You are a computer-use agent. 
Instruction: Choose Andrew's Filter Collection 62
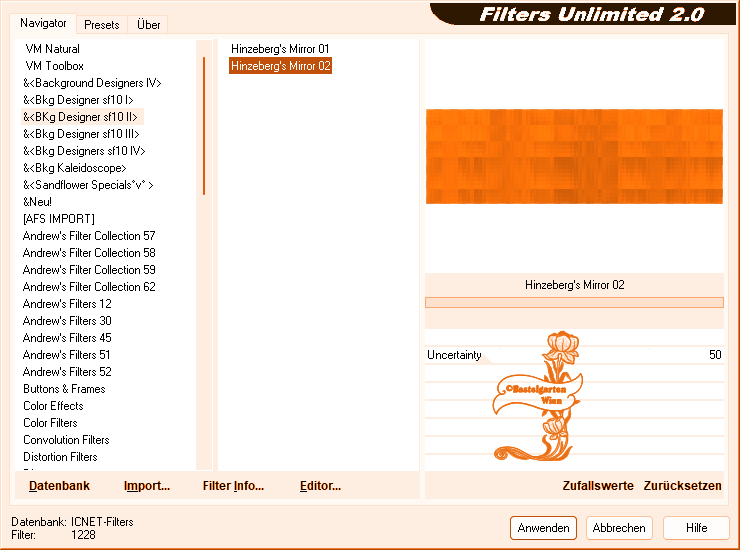(x=89, y=287)
